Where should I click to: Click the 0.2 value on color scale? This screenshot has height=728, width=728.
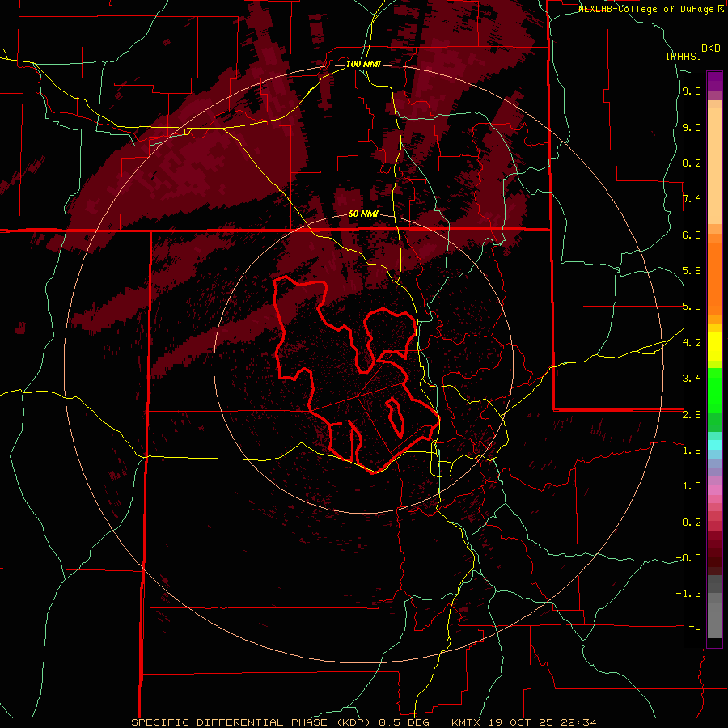click(x=692, y=523)
